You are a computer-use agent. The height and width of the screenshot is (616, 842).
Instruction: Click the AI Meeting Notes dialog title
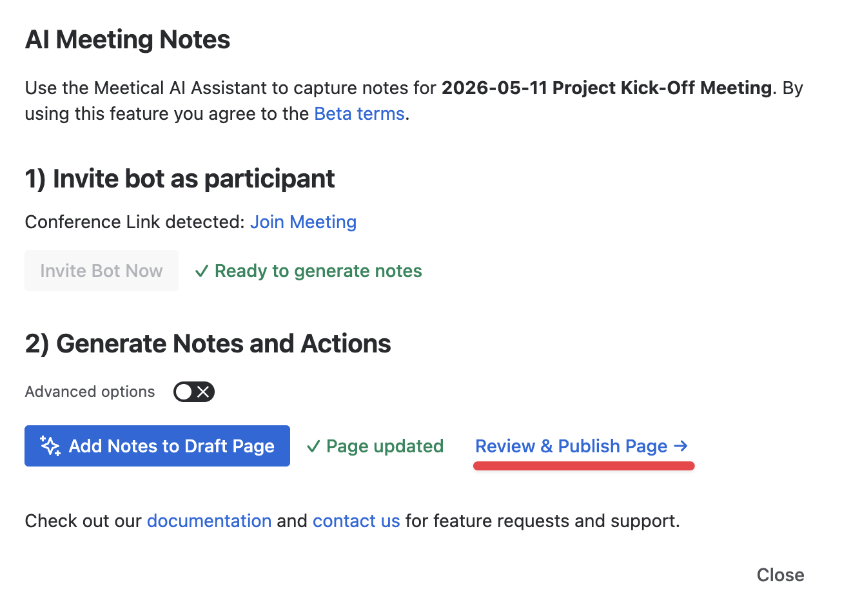pyautogui.click(x=128, y=40)
